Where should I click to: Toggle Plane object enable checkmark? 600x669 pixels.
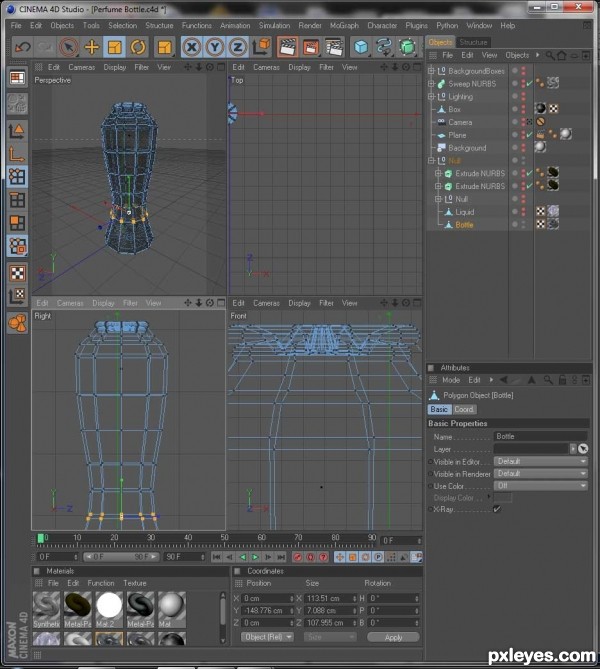[x=530, y=135]
